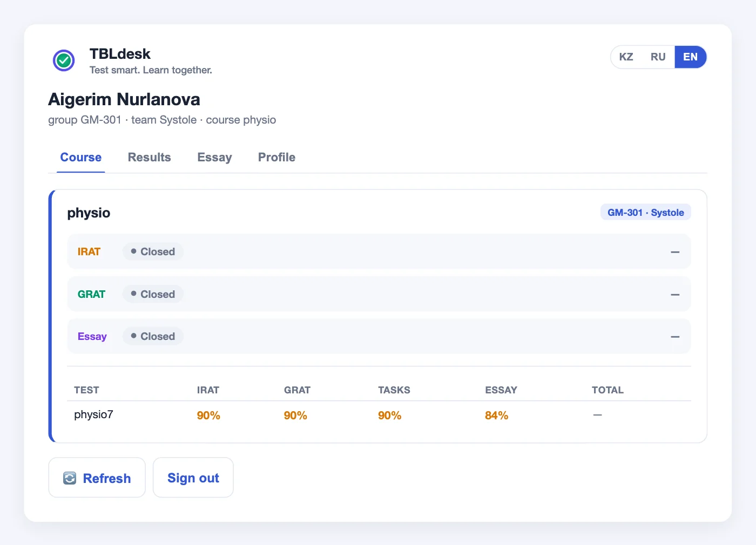
Task: Switch to the Essay tab
Action: [x=214, y=158]
